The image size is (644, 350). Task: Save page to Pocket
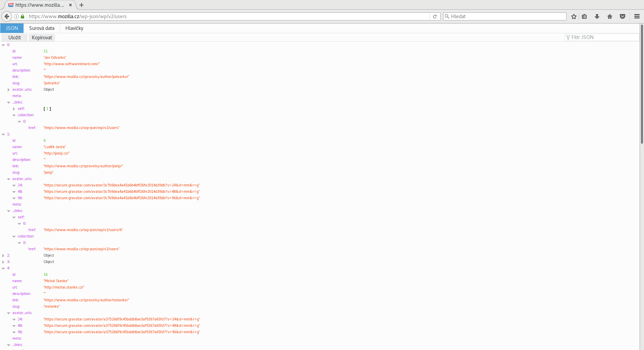(622, 16)
